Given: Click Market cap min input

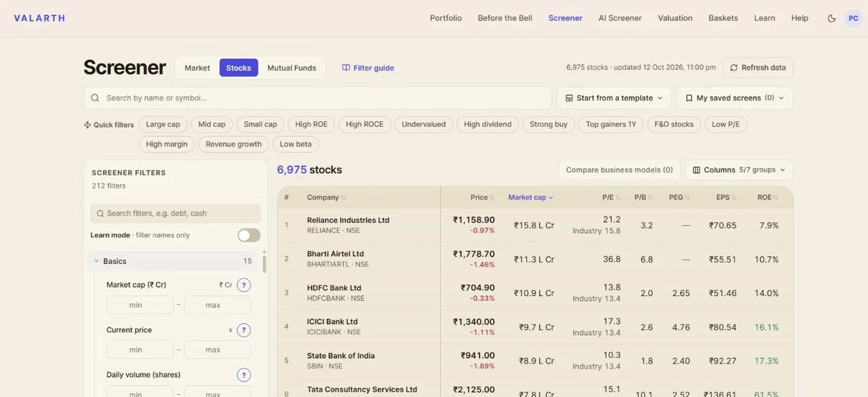Looking at the screenshot, I should (140, 305).
